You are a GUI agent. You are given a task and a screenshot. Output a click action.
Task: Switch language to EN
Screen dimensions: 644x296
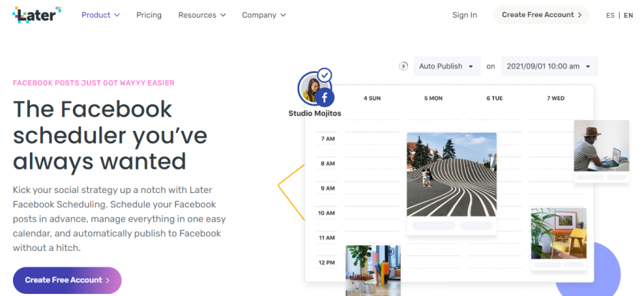628,15
